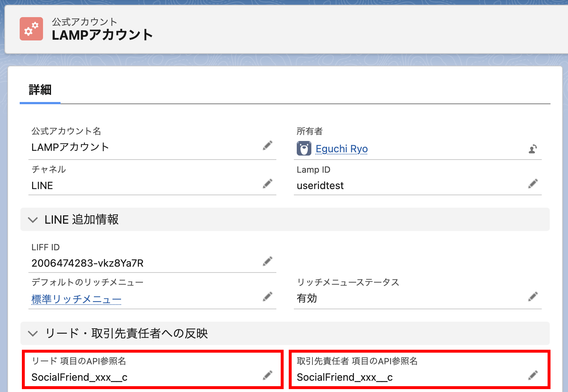Viewport: 568px width, 392px height.
Task: Click the pencil icon next to チャネル LINE
Action: coord(268,184)
